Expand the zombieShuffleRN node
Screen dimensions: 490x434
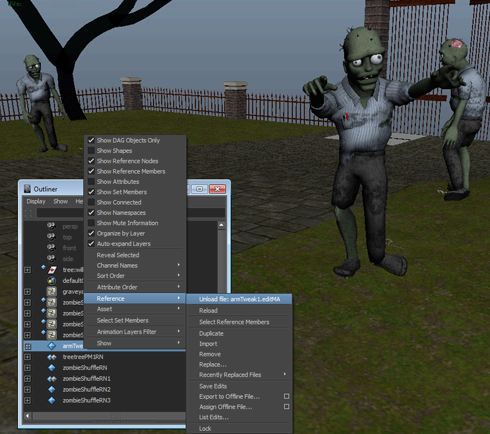[x=28, y=368]
